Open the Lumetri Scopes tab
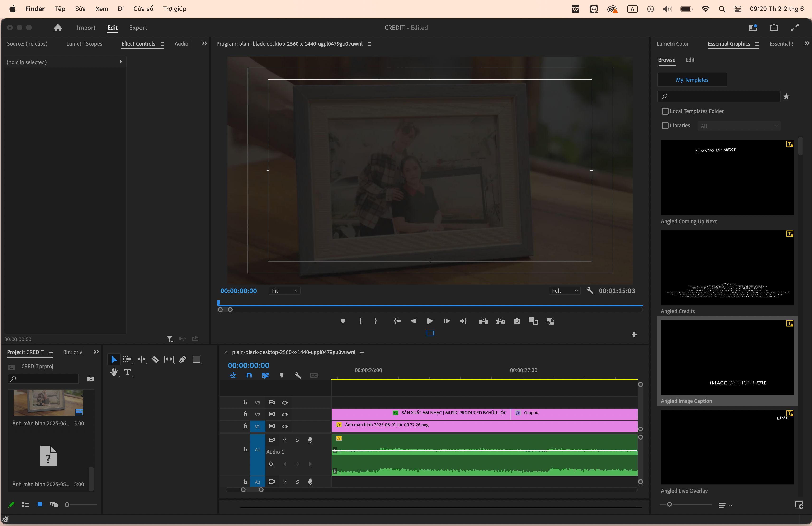 [x=84, y=44]
